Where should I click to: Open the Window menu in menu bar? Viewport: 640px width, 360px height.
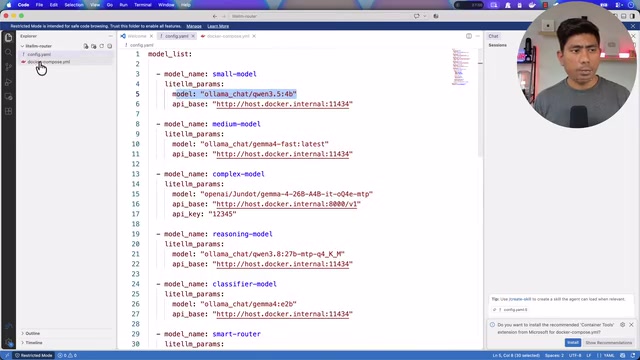pyautogui.click(x=166, y=5)
